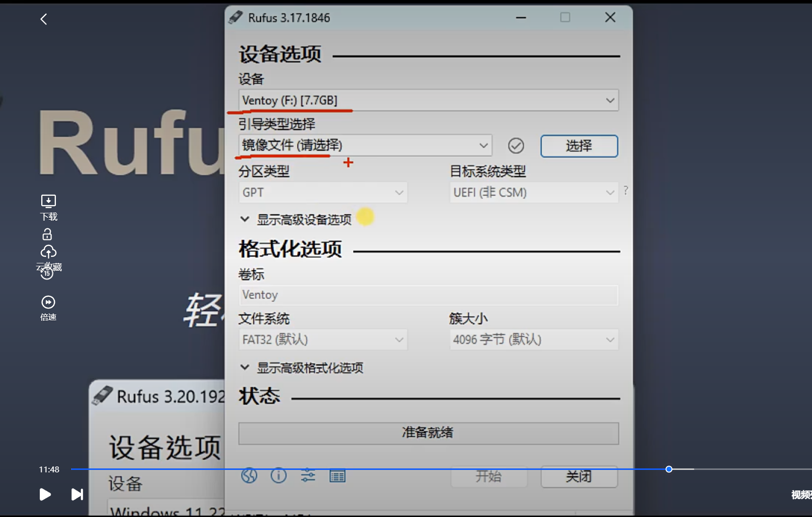The width and height of the screenshot is (812, 517).
Task: Click the 卷标 label
Action: pyautogui.click(x=251, y=274)
